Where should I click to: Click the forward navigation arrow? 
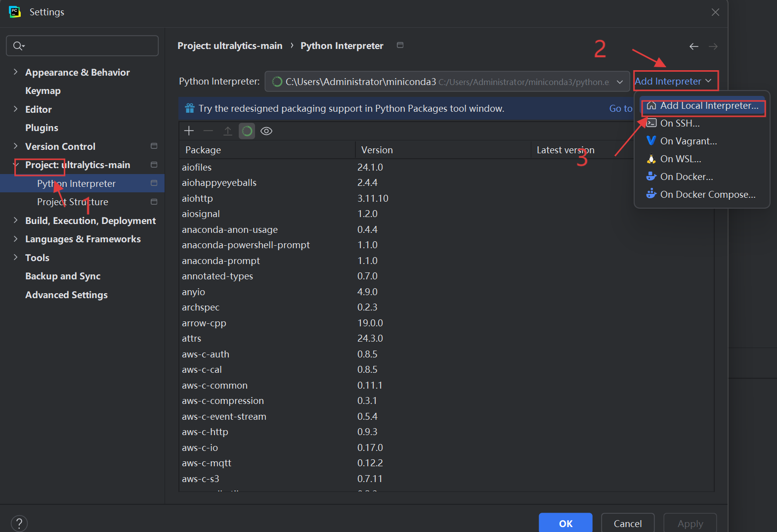[713, 46]
